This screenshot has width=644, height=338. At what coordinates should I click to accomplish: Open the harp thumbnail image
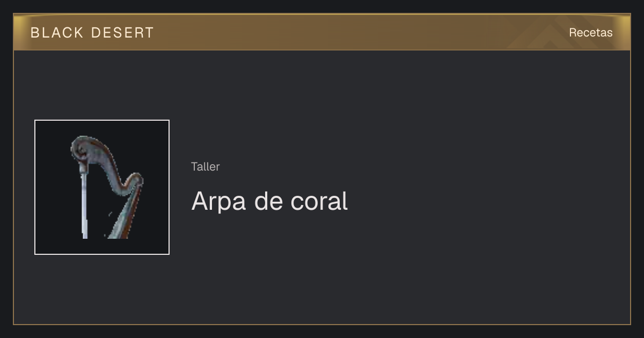pos(102,187)
